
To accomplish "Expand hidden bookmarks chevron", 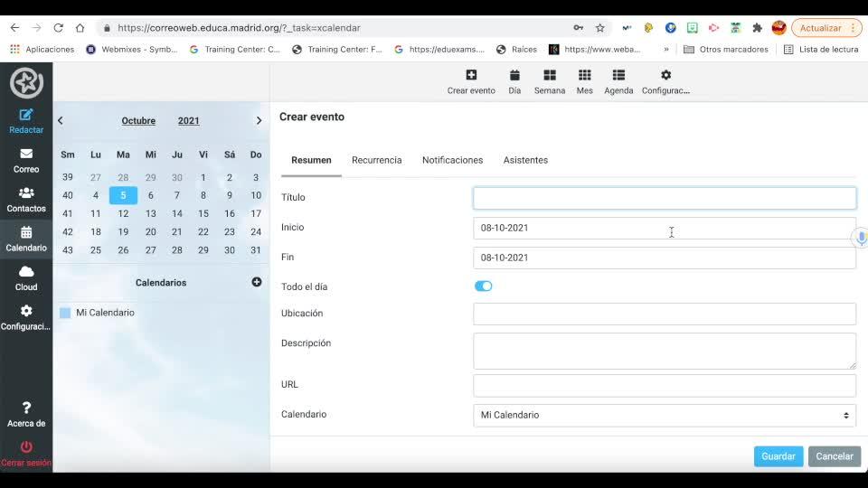I will pyautogui.click(x=666, y=49).
